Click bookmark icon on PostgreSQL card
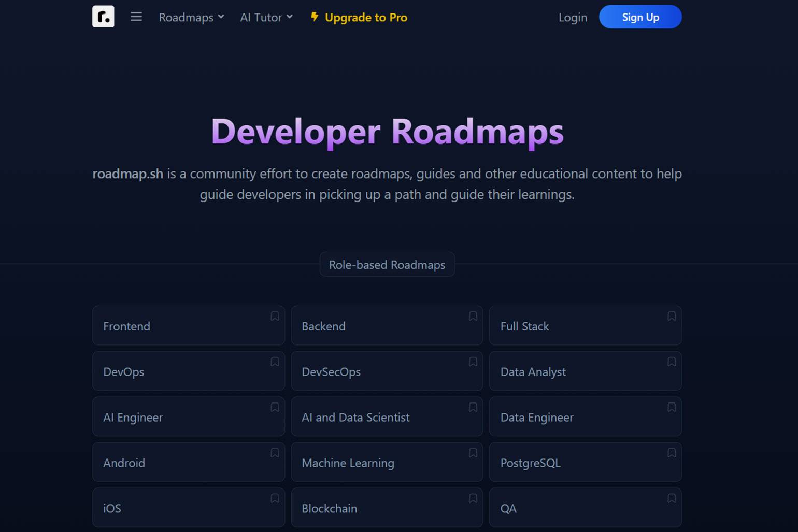Viewport: 798px width, 532px height. point(671,453)
